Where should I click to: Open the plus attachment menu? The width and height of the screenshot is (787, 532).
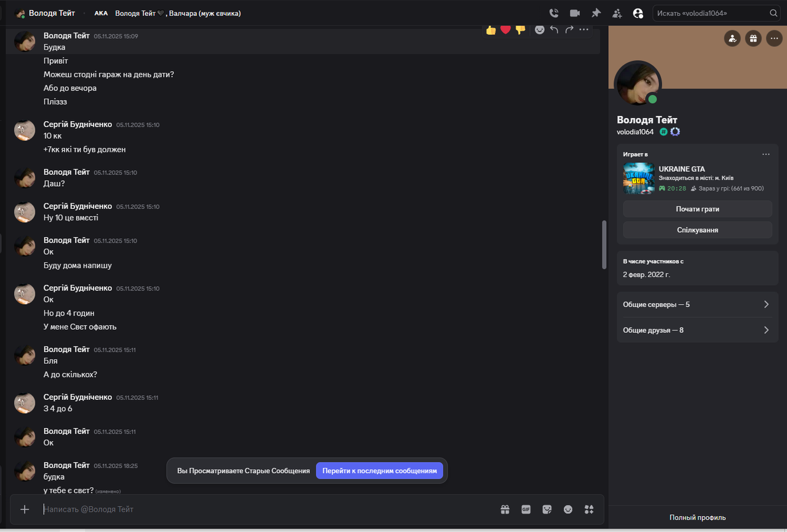click(25, 509)
